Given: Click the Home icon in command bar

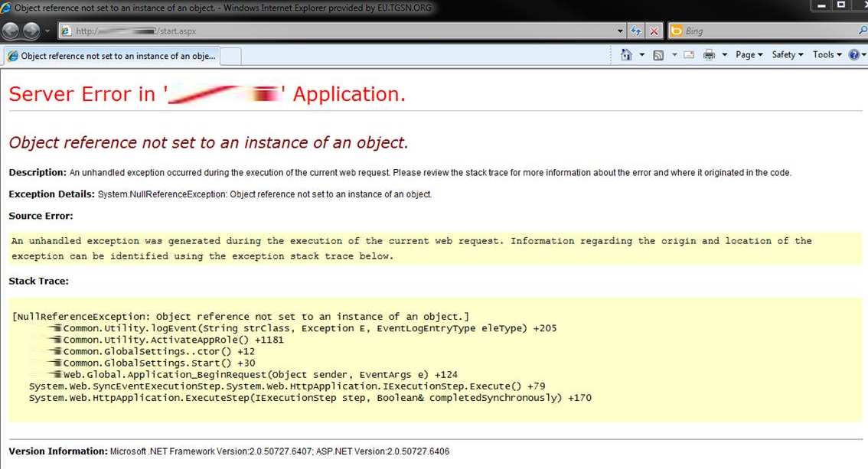Looking at the screenshot, I should [x=626, y=55].
